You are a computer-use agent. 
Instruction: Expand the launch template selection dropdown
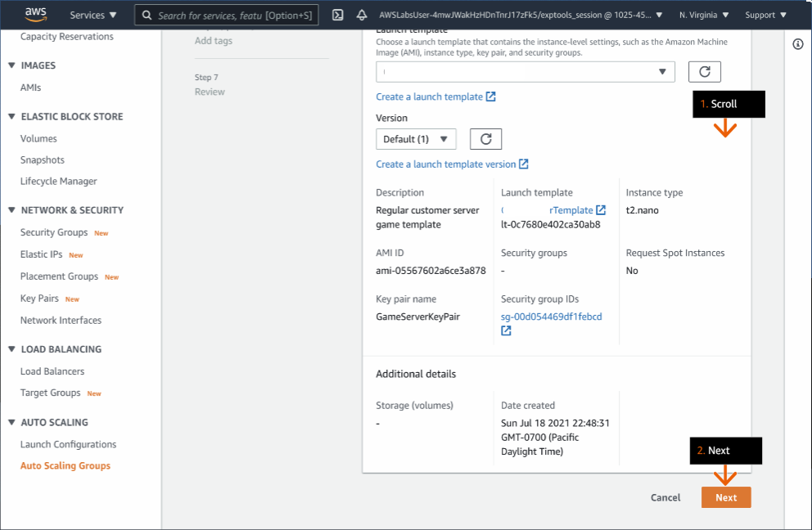point(661,71)
